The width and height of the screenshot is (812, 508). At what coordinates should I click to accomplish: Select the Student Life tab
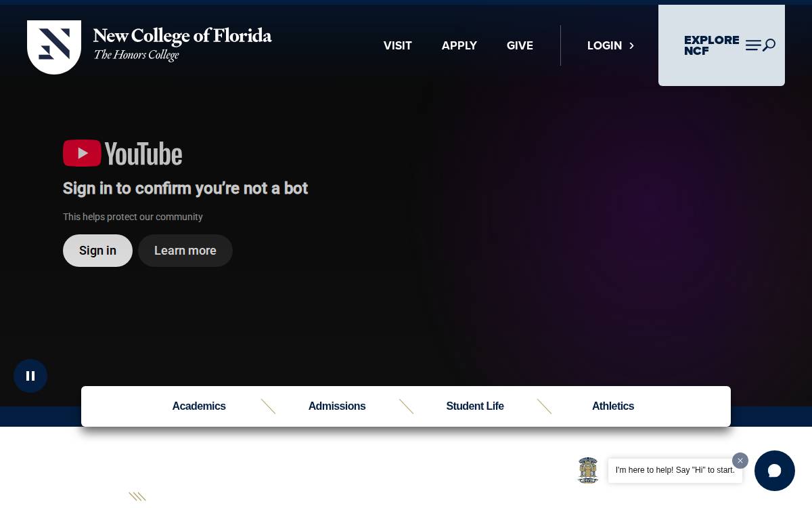[x=475, y=406]
